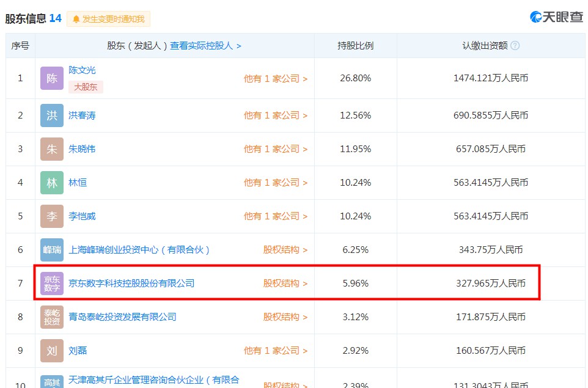Select the 171.875万人民币 amount cell
Image resolution: width=588 pixels, height=388 pixels.
[491, 317]
